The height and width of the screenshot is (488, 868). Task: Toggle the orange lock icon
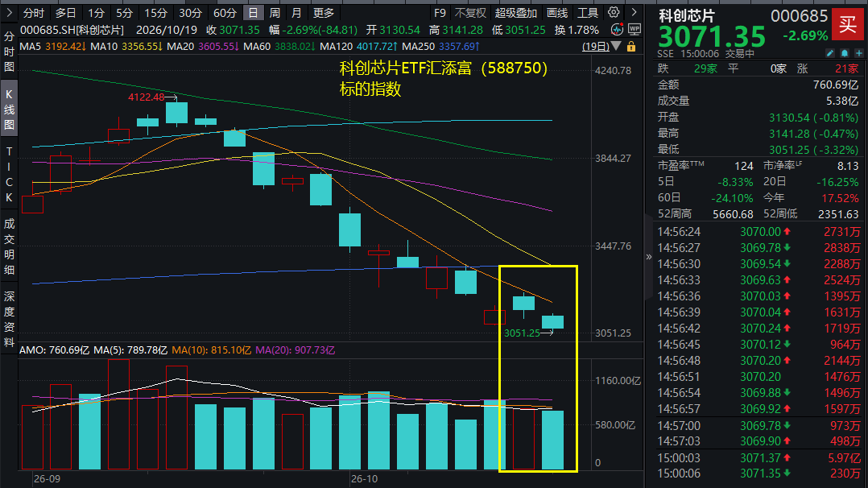[x=631, y=47]
